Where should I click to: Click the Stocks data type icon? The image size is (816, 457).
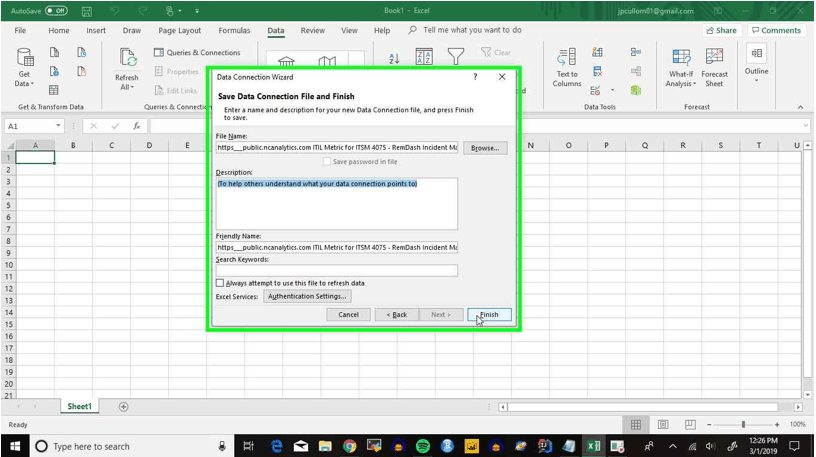click(286, 61)
